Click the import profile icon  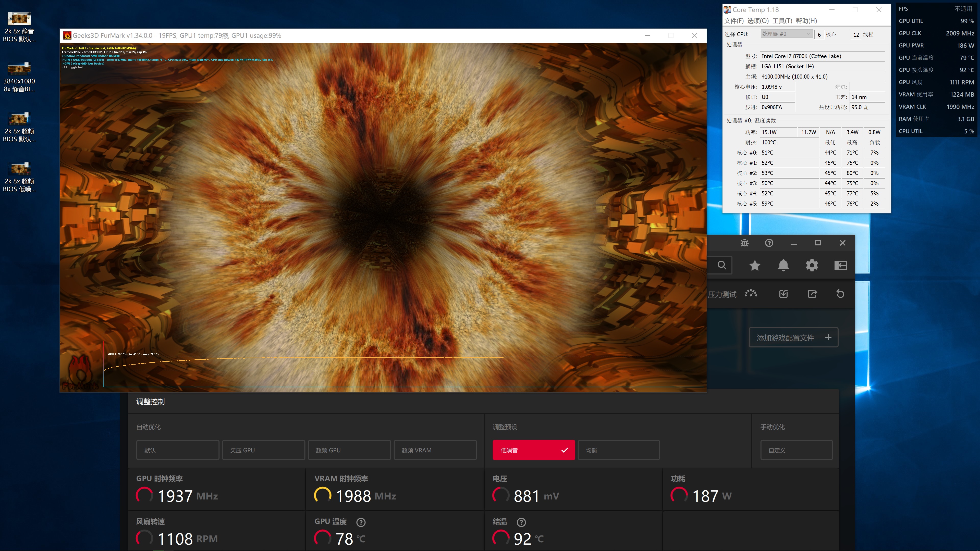[783, 294]
